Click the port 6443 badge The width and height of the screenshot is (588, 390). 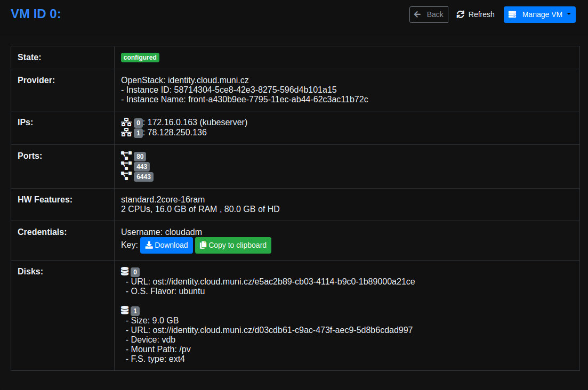(x=143, y=177)
